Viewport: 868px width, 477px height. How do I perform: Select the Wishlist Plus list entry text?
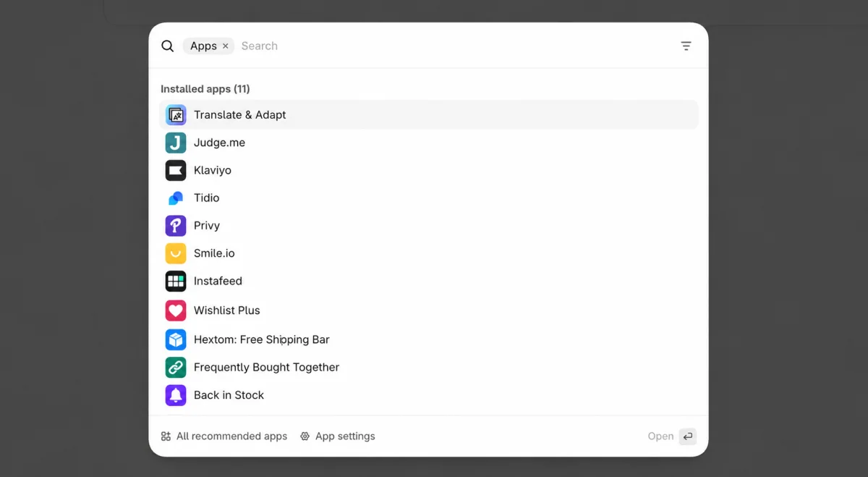[x=226, y=311]
